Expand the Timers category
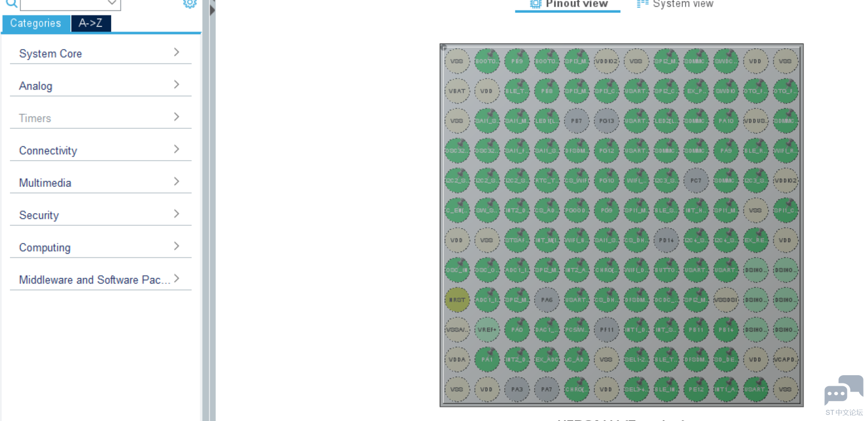The width and height of the screenshot is (868, 421). 101,118
